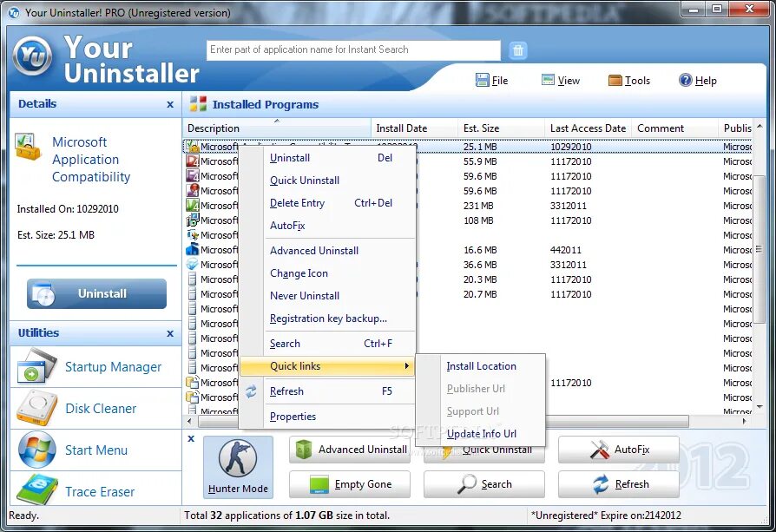Screen dimensions: 776x532
Task: Open the Tools menu
Action: 629,80
